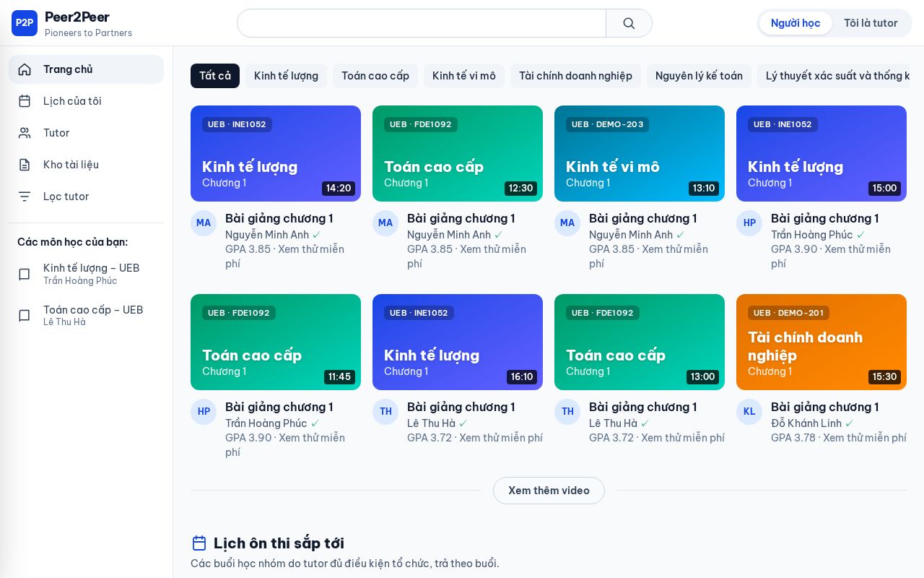Open Toán cao cấp – UEB by Lê Thu Hà
Image resolution: width=924 pixels, height=578 pixels.
[x=86, y=316]
